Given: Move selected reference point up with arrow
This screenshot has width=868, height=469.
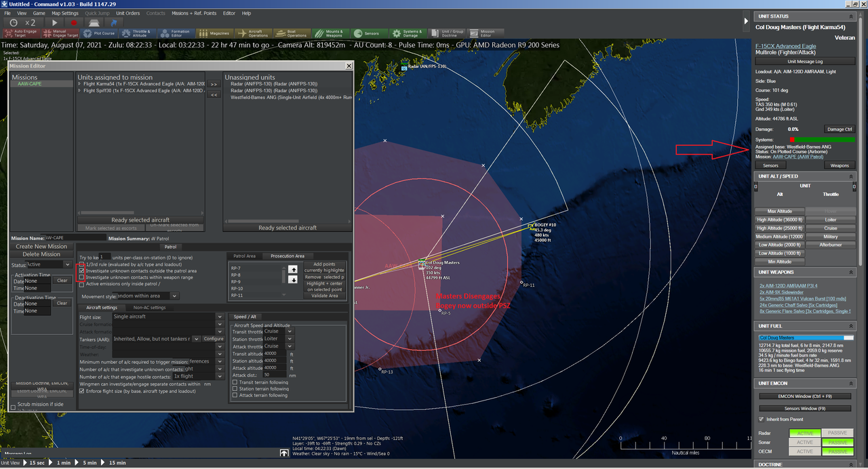Looking at the screenshot, I should (293, 269).
